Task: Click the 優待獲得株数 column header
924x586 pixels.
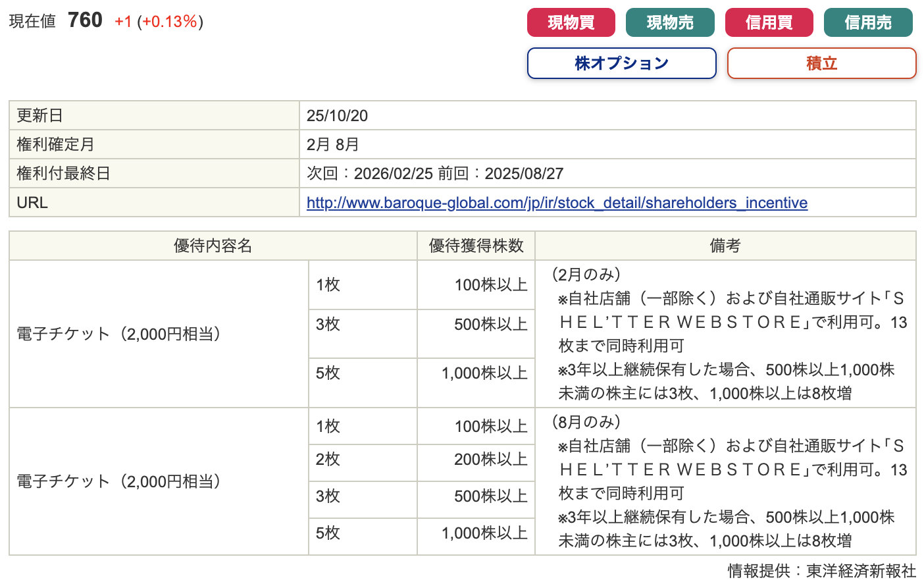Action: 476,246
